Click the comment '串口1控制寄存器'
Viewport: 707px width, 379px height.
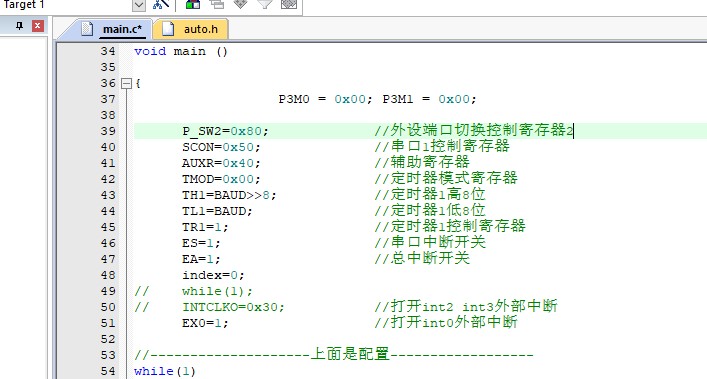click(442, 146)
